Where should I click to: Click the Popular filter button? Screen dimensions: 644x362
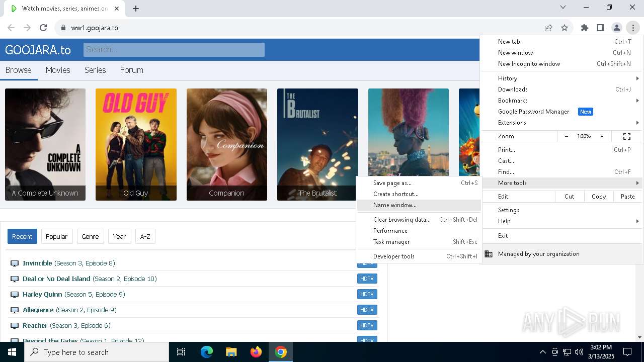[x=57, y=236]
